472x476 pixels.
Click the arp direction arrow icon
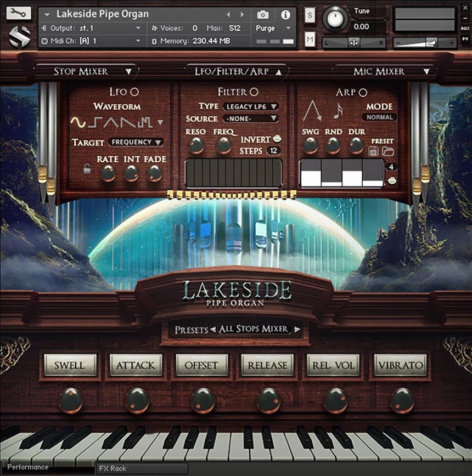click(312, 111)
